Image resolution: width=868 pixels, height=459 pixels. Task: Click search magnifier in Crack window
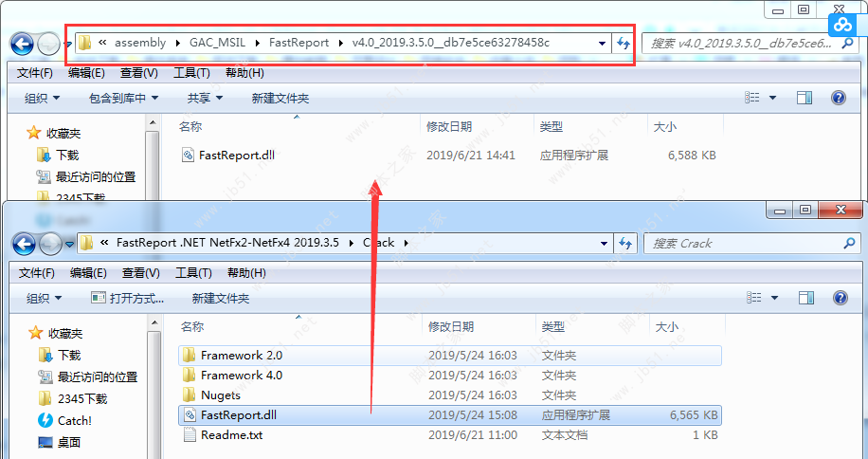(x=849, y=243)
